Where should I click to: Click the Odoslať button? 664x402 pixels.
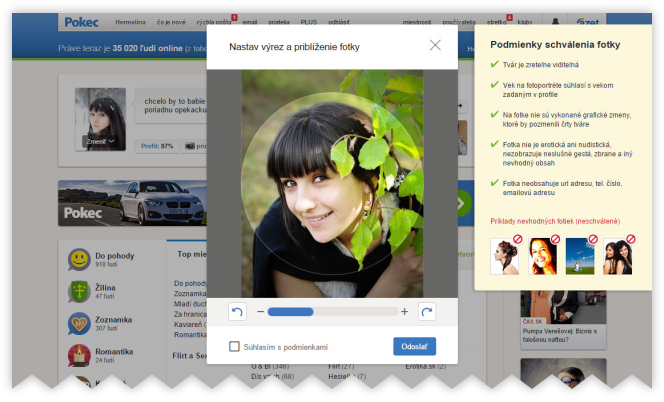click(x=415, y=347)
